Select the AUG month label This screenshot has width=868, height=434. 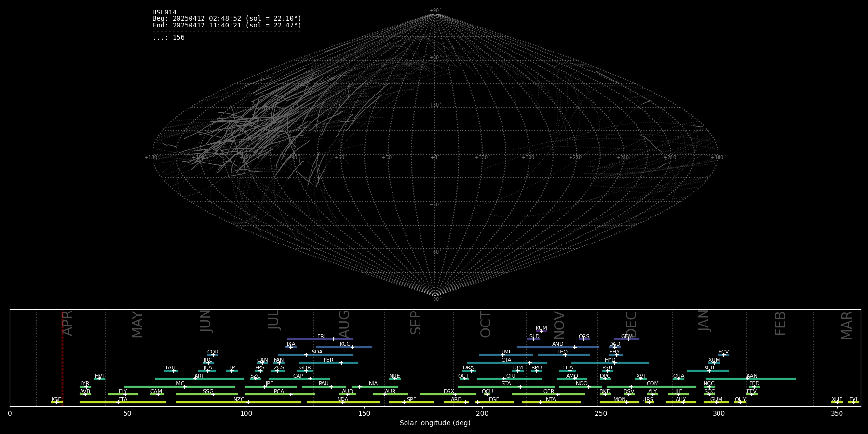(344, 323)
